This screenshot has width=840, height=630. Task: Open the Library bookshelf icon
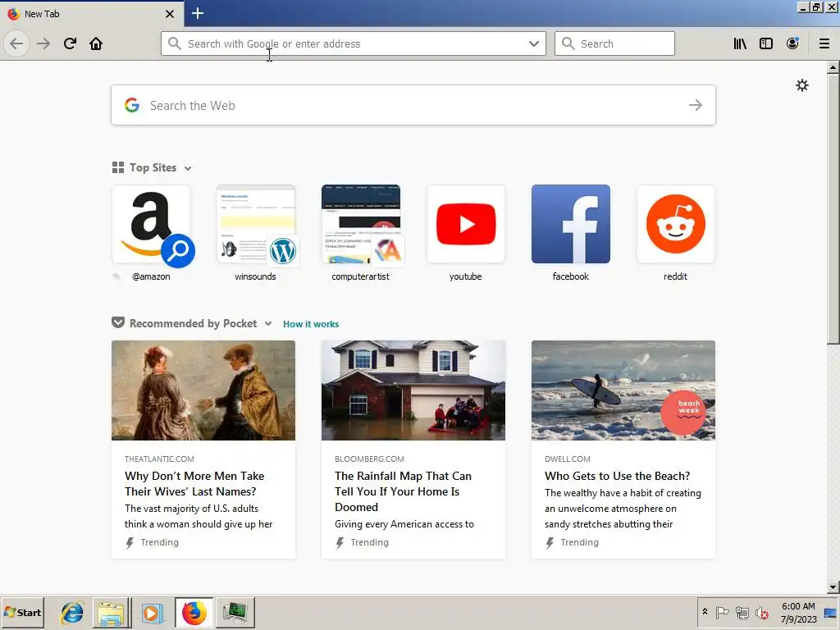[740, 43]
